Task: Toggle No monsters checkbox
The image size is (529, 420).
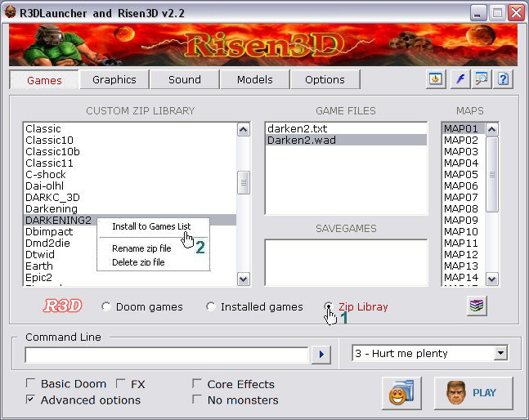Action: point(197,400)
